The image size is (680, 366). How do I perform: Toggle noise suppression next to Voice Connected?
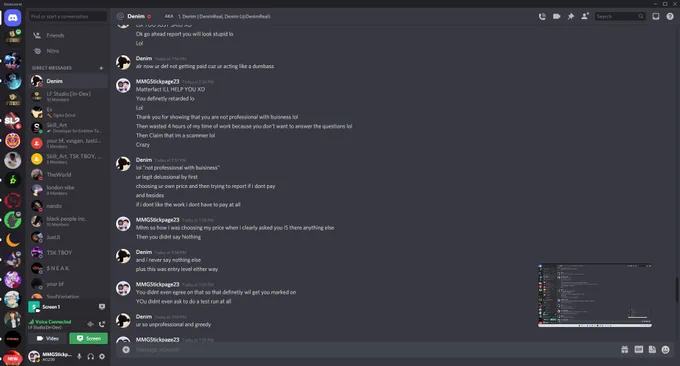click(90, 324)
